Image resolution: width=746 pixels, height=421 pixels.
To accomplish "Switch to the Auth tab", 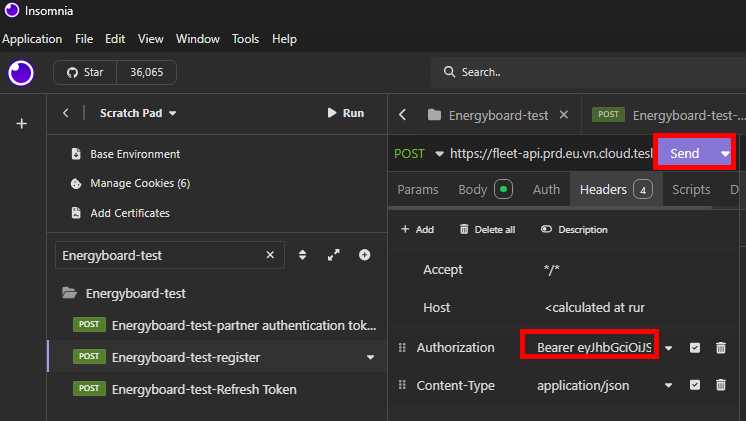I will coord(546,189).
